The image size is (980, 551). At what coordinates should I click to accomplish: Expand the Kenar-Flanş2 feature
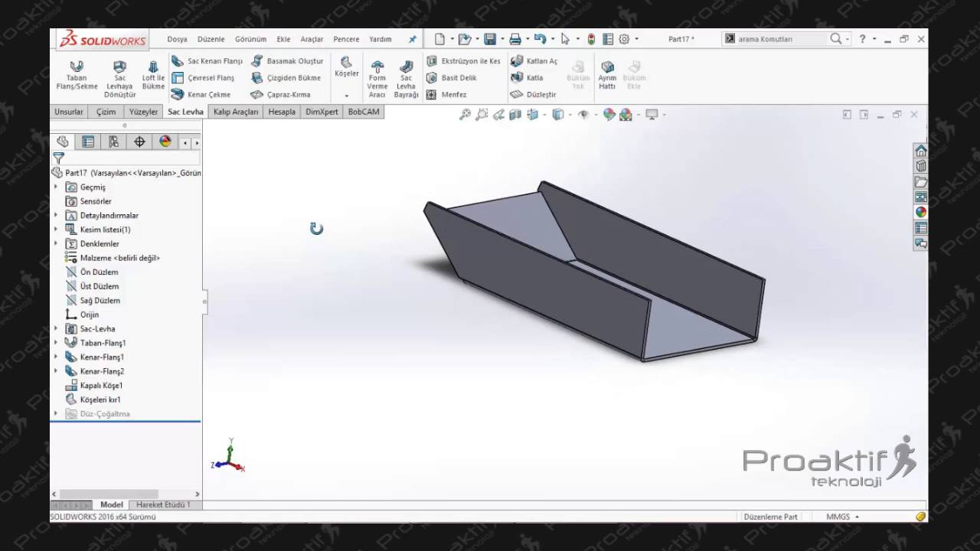pyautogui.click(x=56, y=371)
